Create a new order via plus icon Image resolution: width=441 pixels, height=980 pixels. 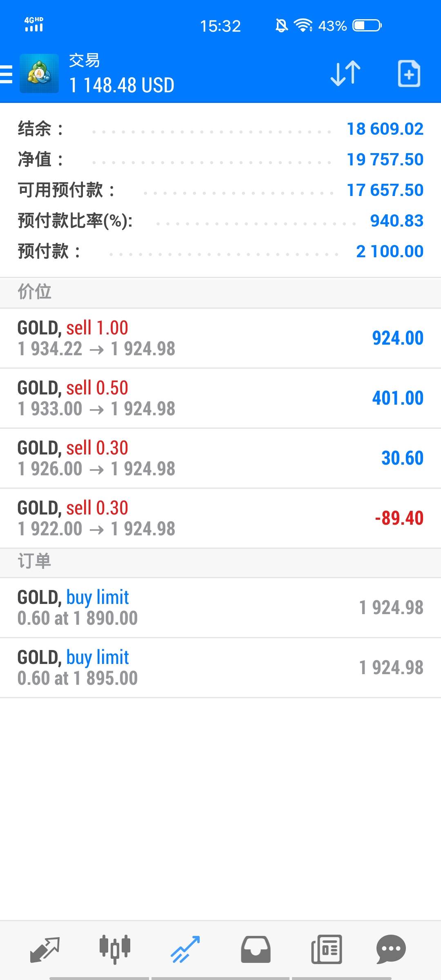(409, 74)
